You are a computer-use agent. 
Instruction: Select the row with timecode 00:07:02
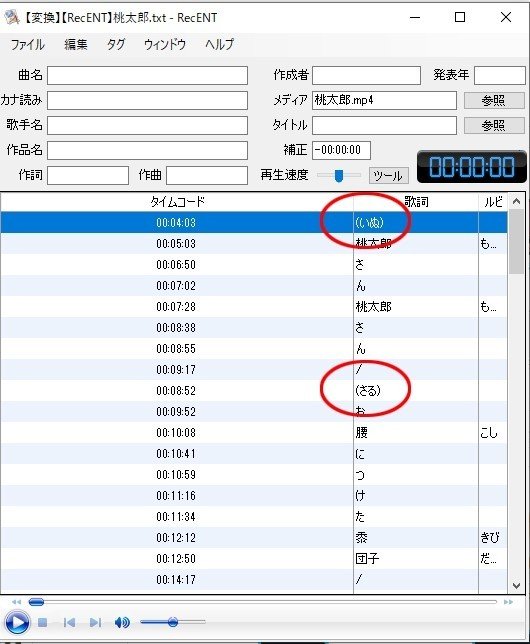click(x=254, y=285)
